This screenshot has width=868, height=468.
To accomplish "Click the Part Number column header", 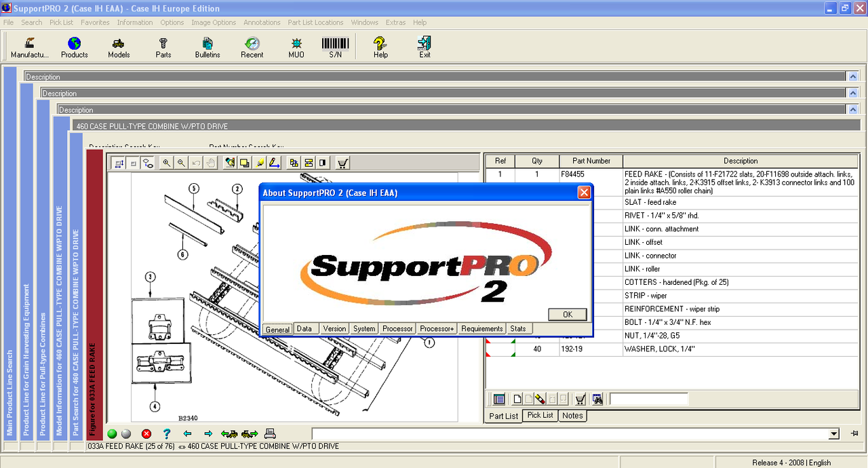I will tap(591, 161).
